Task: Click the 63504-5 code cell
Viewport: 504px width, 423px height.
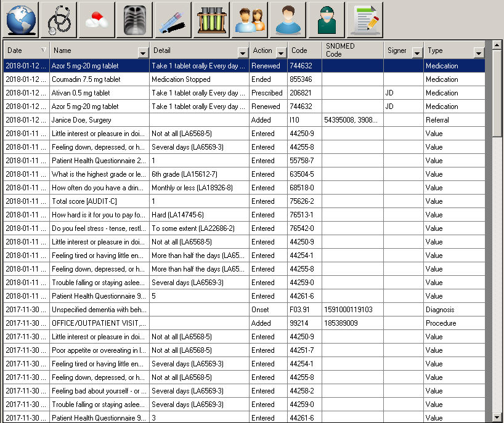Action: pyautogui.click(x=304, y=174)
